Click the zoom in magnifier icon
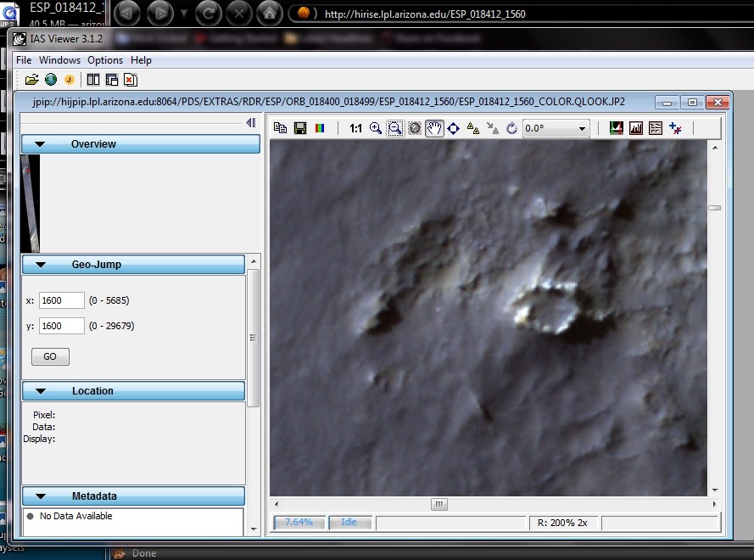Screen dimensions: 754x560 pyautogui.click(x=376, y=128)
